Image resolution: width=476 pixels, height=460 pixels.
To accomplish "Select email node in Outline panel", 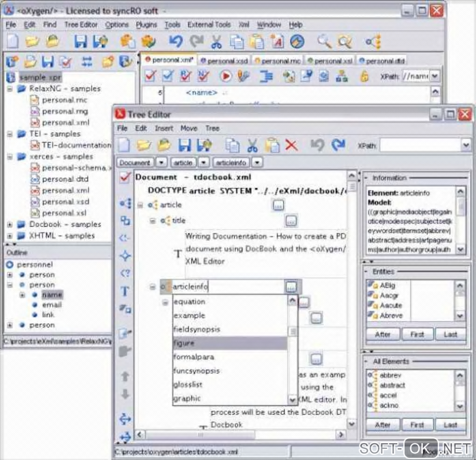I will pos(52,305).
